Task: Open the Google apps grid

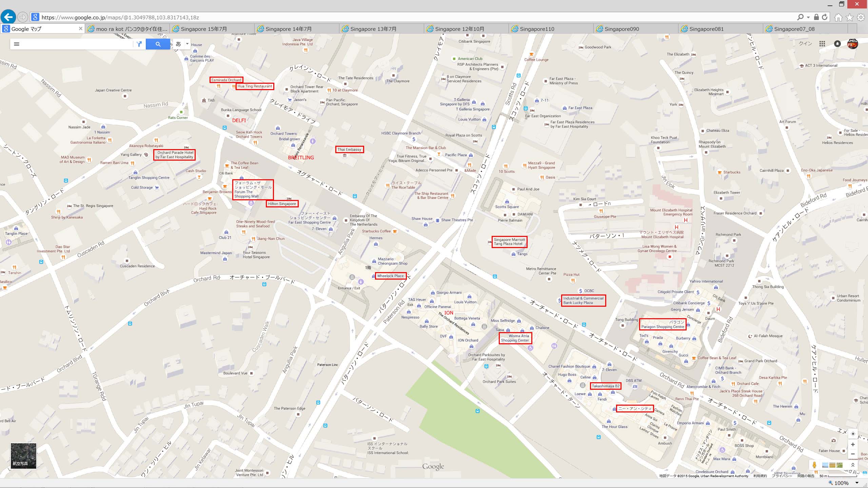Action: [x=822, y=44]
